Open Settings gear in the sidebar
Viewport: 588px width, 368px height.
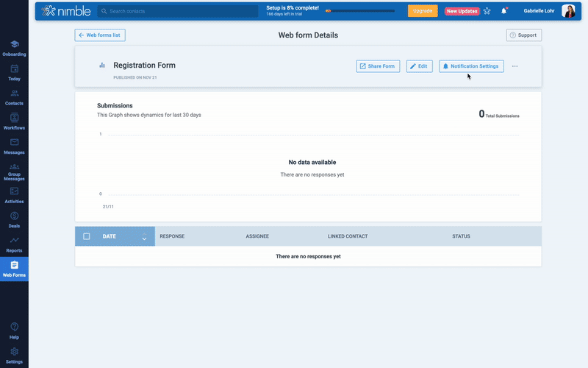click(x=14, y=355)
